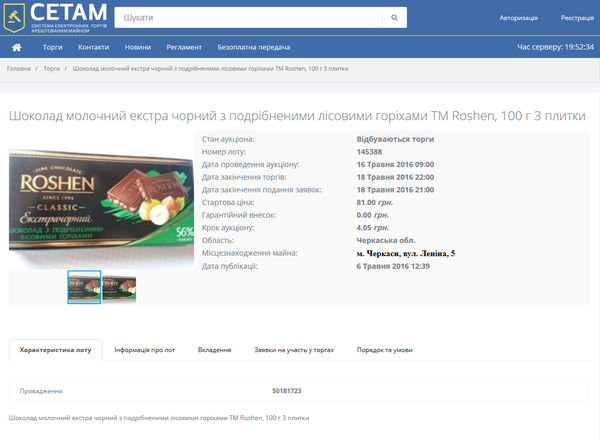Click the auction step 4.05 грн.
The image size is (600, 438).
point(373,228)
